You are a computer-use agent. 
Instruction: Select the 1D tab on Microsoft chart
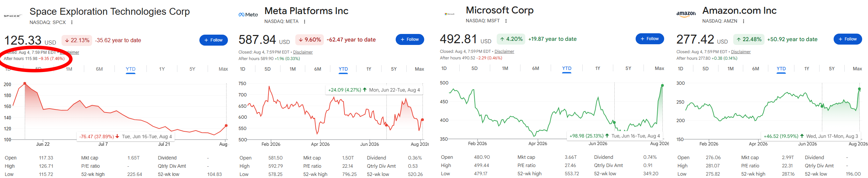click(x=444, y=68)
